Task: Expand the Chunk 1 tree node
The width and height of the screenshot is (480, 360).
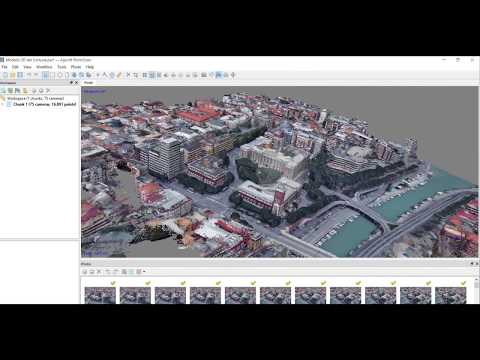Action: (x=3, y=104)
